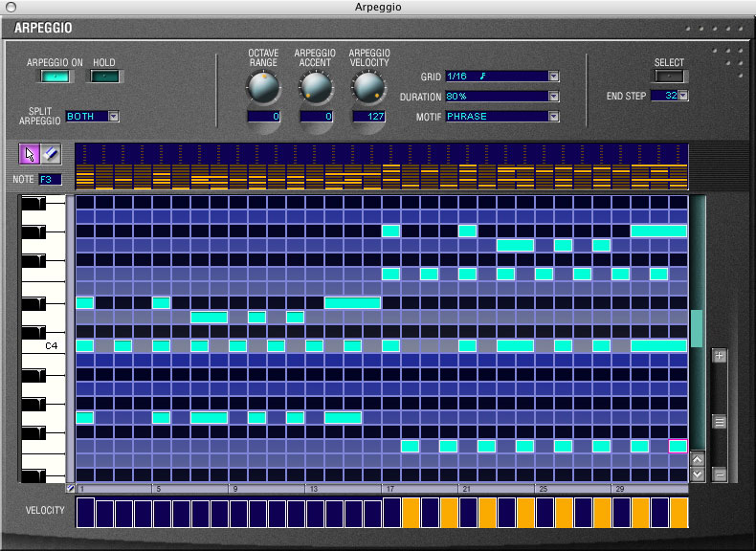Select the arrow pointer tool

[x=29, y=154]
